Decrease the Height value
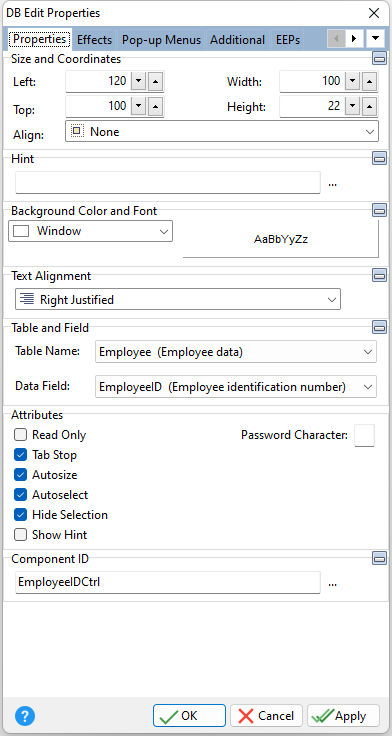This screenshot has height=736, width=392. (x=352, y=107)
